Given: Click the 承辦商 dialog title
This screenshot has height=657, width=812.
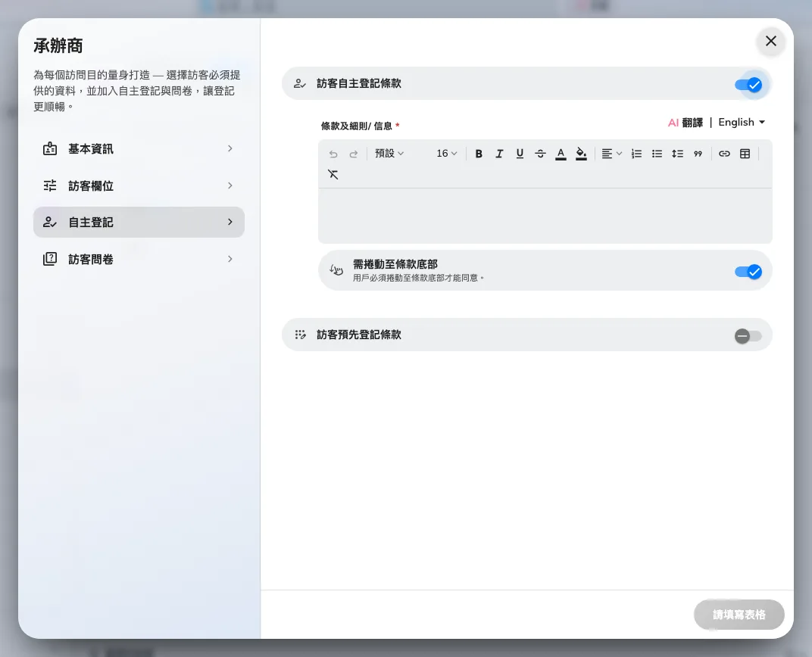Looking at the screenshot, I should (x=58, y=46).
